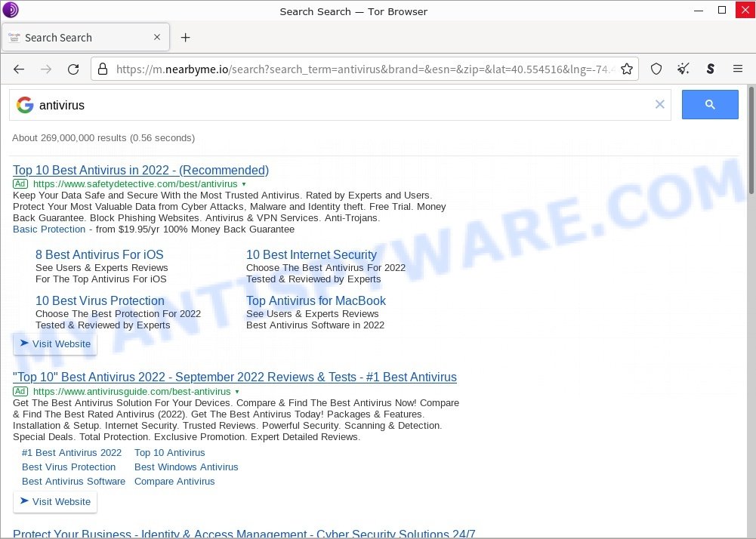Click the safetydetective.com green URL
The height and width of the screenshot is (539, 756).
(135, 184)
